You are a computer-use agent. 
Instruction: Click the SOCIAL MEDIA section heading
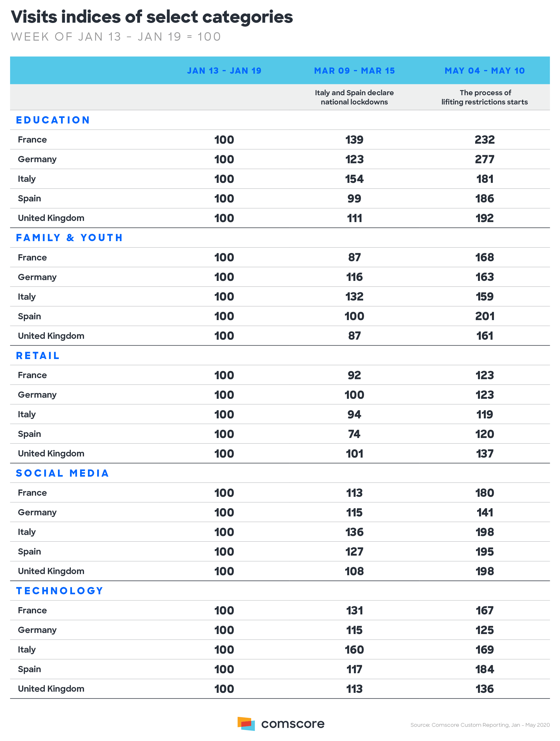tap(63, 473)
